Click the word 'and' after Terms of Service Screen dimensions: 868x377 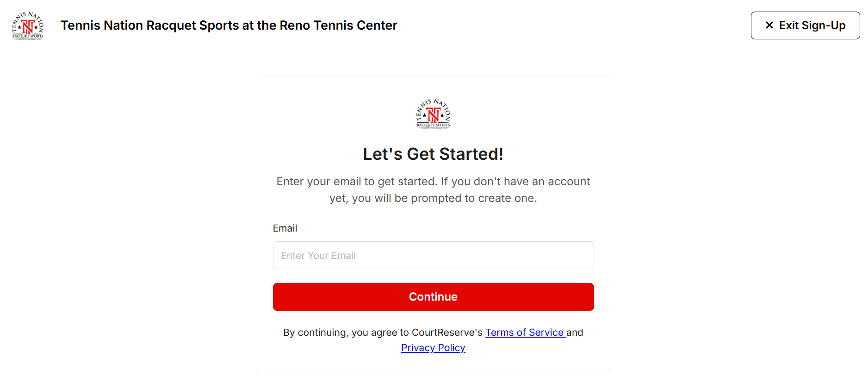pyautogui.click(x=575, y=333)
